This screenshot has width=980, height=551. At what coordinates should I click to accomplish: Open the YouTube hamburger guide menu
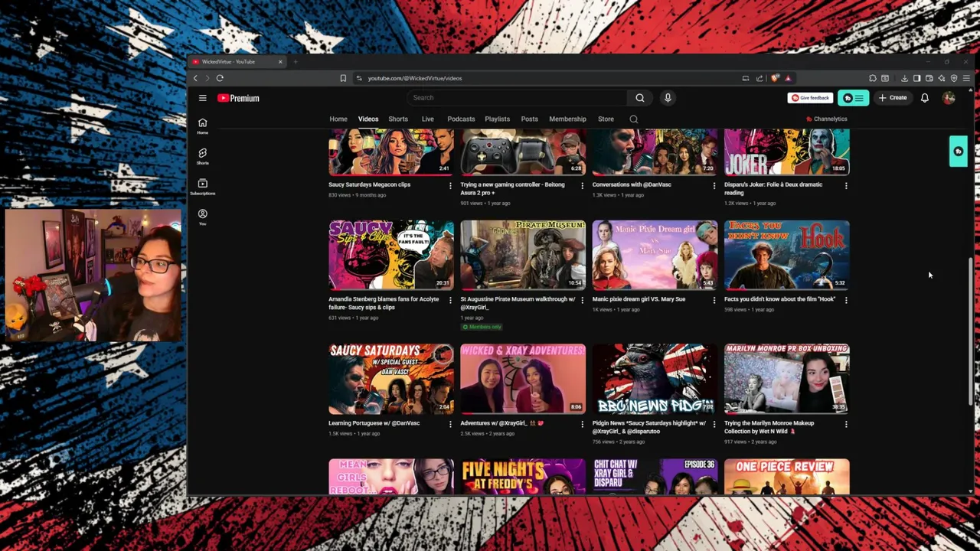tap(202, 98)
